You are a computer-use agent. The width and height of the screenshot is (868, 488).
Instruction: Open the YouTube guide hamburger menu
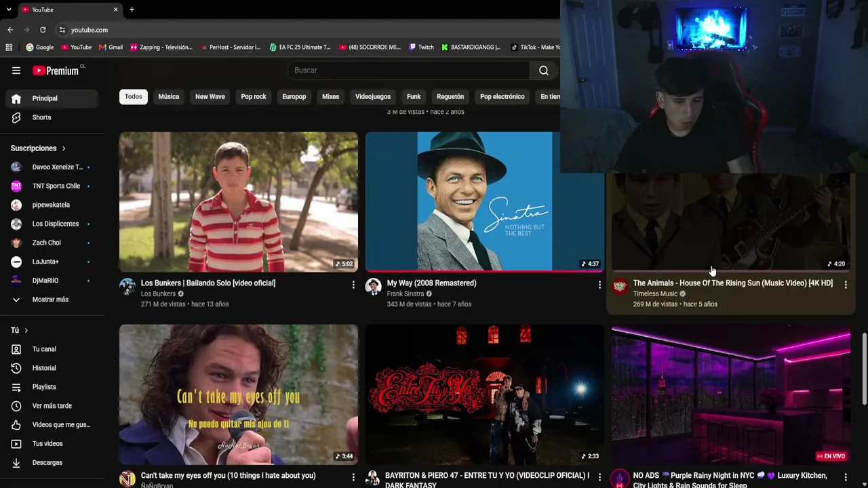pyautogui.click(x=16, y=70)
